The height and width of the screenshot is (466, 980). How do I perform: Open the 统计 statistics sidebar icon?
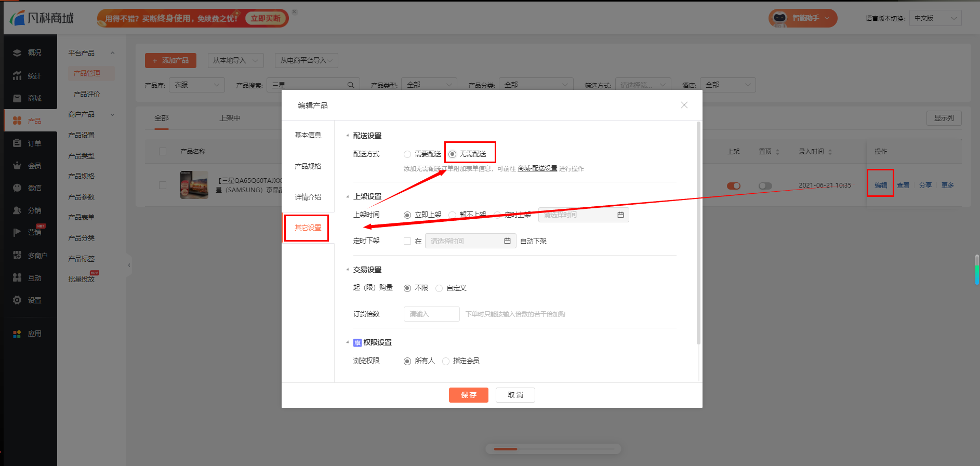18,76
